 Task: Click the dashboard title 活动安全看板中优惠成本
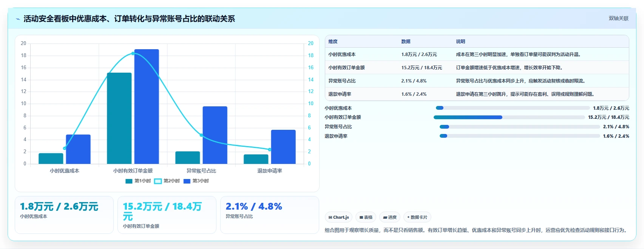[x=129, y=19]
